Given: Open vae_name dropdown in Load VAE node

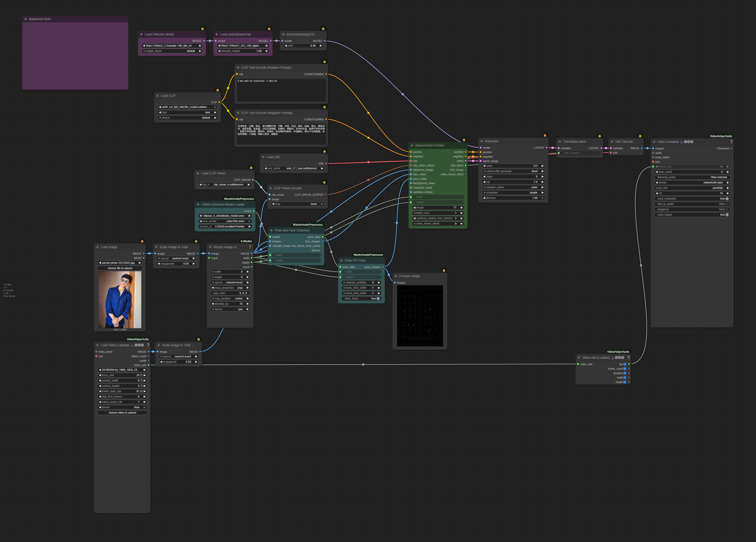Looking at the screenshot, I should [x=294, y=168].
